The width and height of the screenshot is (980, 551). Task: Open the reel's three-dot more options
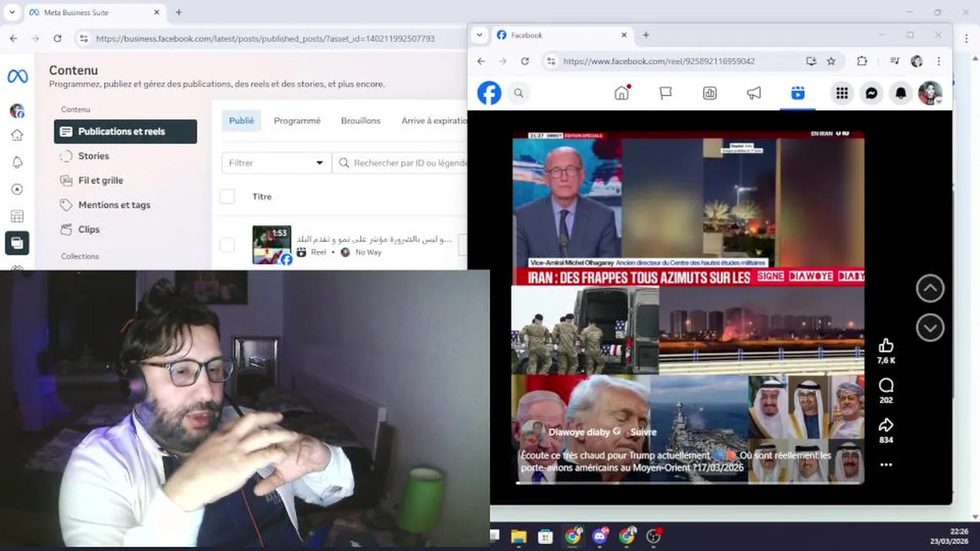point(886,465)
